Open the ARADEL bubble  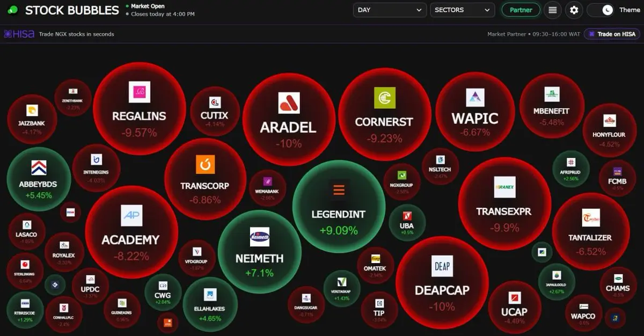(x=288, y=120)
